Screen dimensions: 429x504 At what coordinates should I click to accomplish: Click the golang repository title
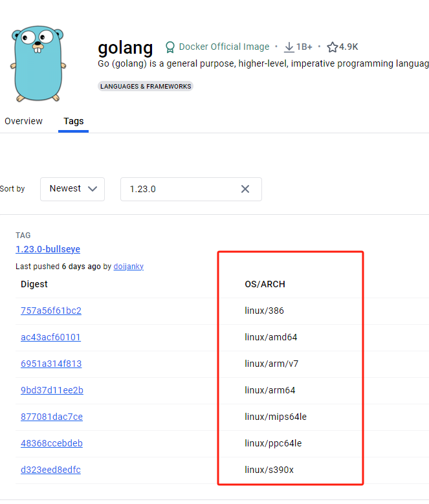click(126, 48)
